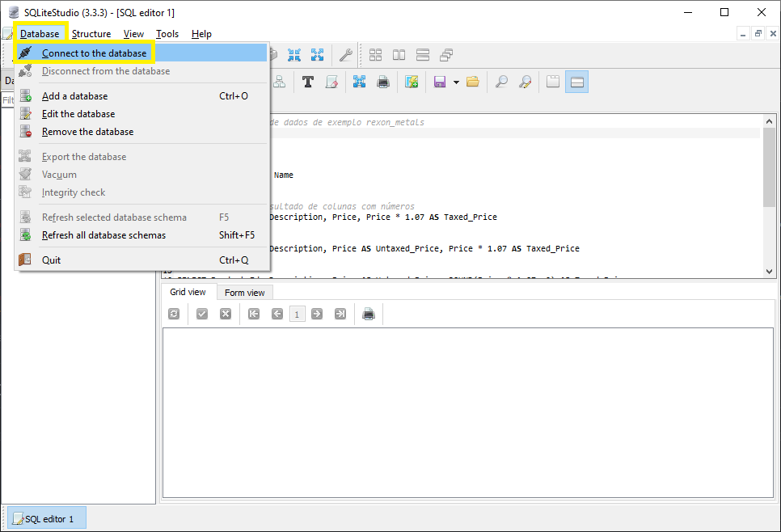781x532 pixels.
Task: Choose Remove the database
Action: tap(142, 132)
